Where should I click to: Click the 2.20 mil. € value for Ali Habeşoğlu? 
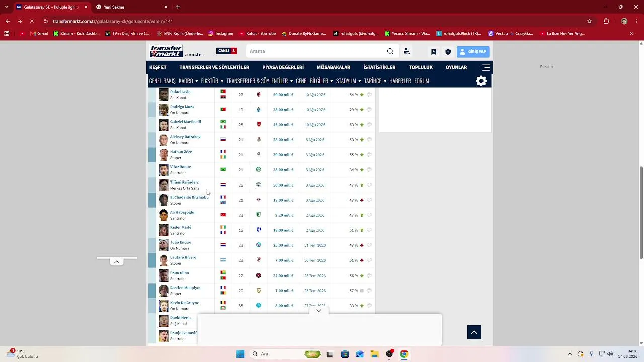pyautogui.click(x=284, y=215)
